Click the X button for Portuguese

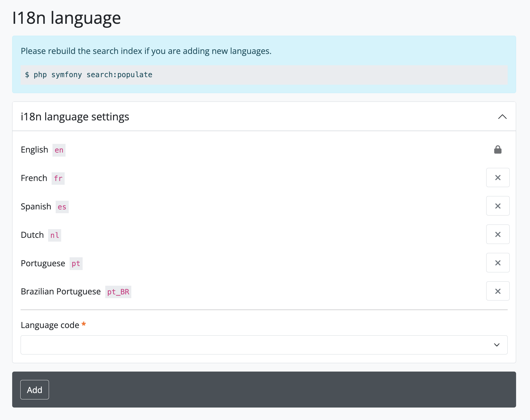click(x=498, y=263)
